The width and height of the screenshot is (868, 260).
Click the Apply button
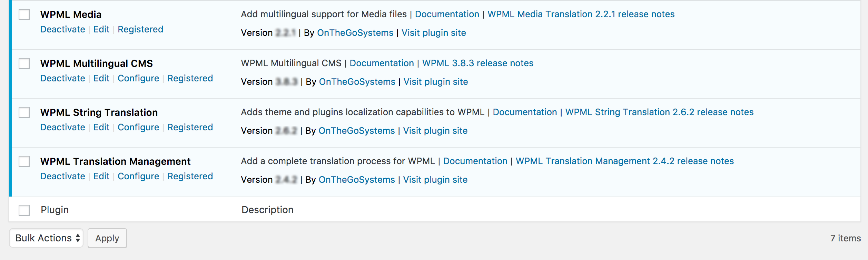[x=107, y=238]
